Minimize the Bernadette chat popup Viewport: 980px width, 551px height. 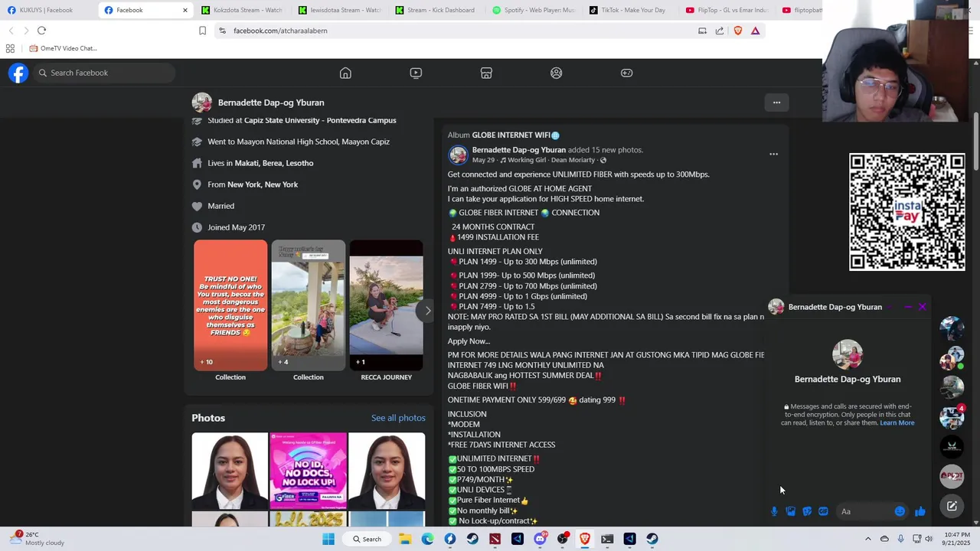click(908, 307)
